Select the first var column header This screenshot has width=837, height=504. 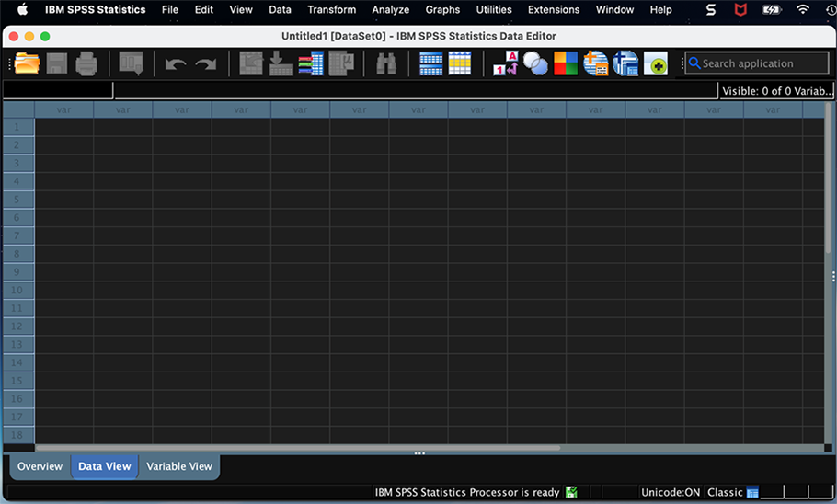[x=64, y=109]
